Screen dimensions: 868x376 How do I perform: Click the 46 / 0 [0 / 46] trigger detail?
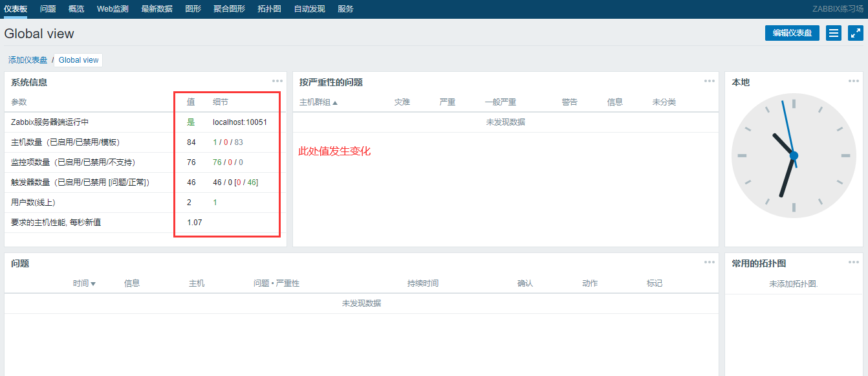(235, 182)
